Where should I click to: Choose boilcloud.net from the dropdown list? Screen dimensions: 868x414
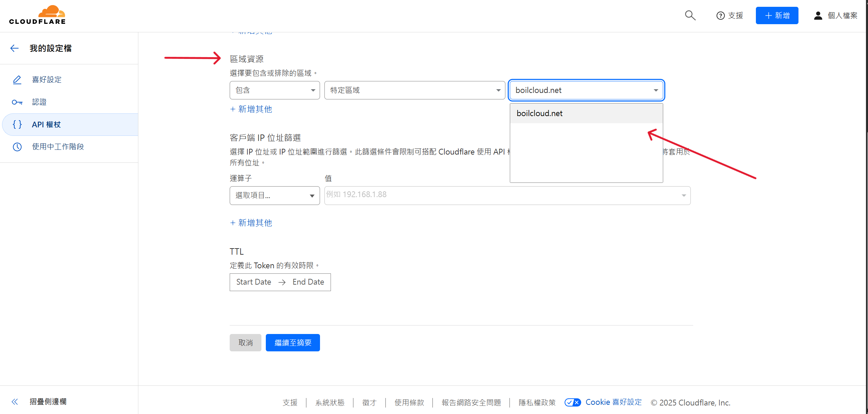point(586,113)
